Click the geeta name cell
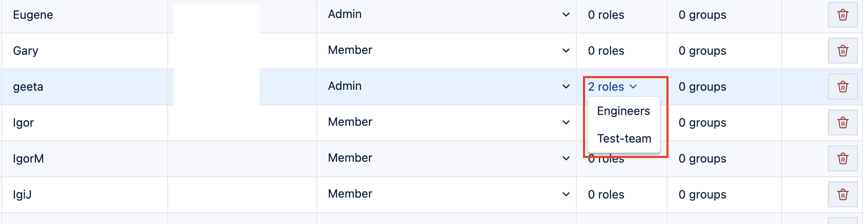Viewport: 868px width, 224px height. [28, 87]
